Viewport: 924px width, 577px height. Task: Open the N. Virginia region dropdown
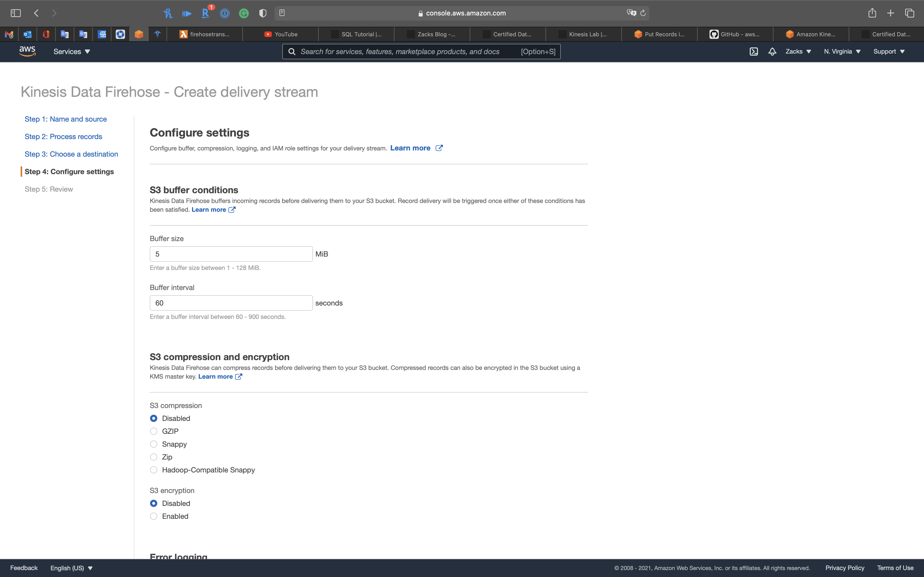842,52
